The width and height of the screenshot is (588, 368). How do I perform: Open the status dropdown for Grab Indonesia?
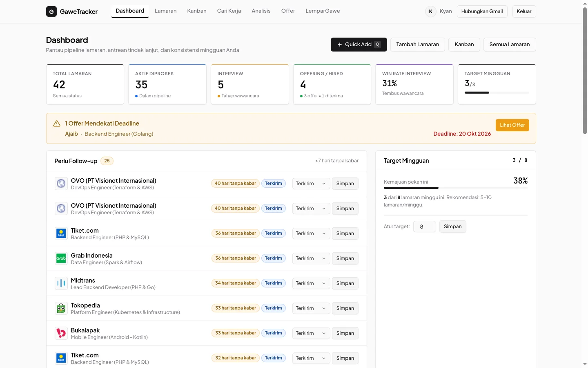click(311, 258)
